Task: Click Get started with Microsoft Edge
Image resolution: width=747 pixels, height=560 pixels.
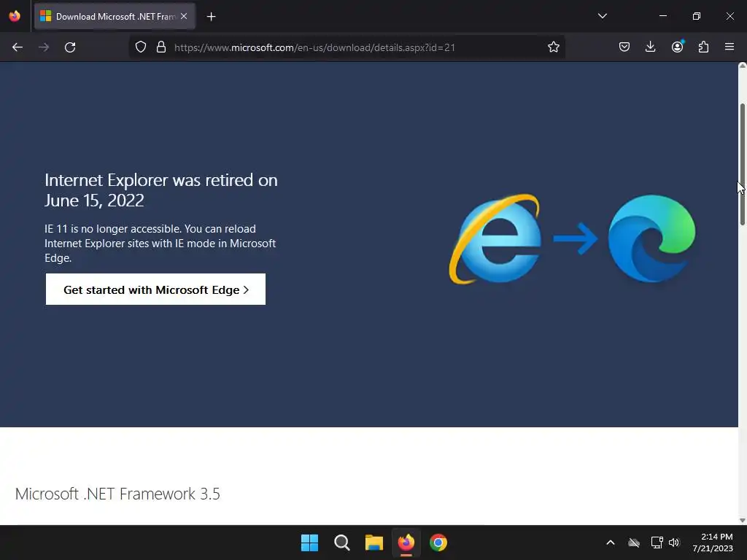Action: click(x=155, y=289)
